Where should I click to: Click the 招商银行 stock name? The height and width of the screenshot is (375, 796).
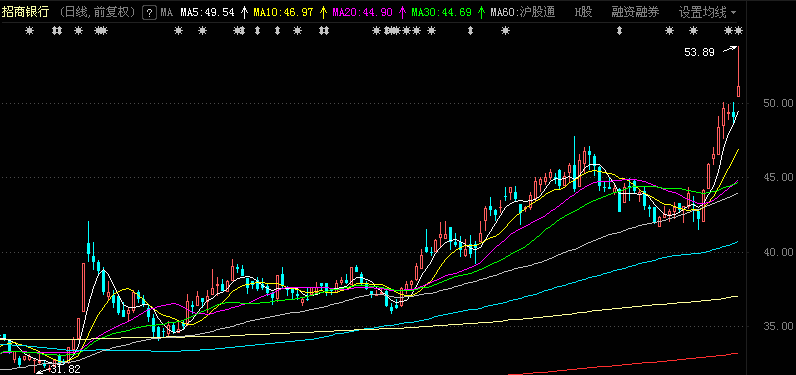click(x=25, y=12)
